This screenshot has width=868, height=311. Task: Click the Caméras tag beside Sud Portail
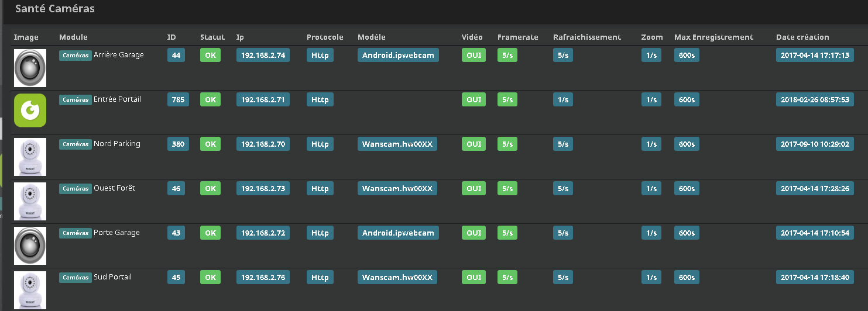76,277
